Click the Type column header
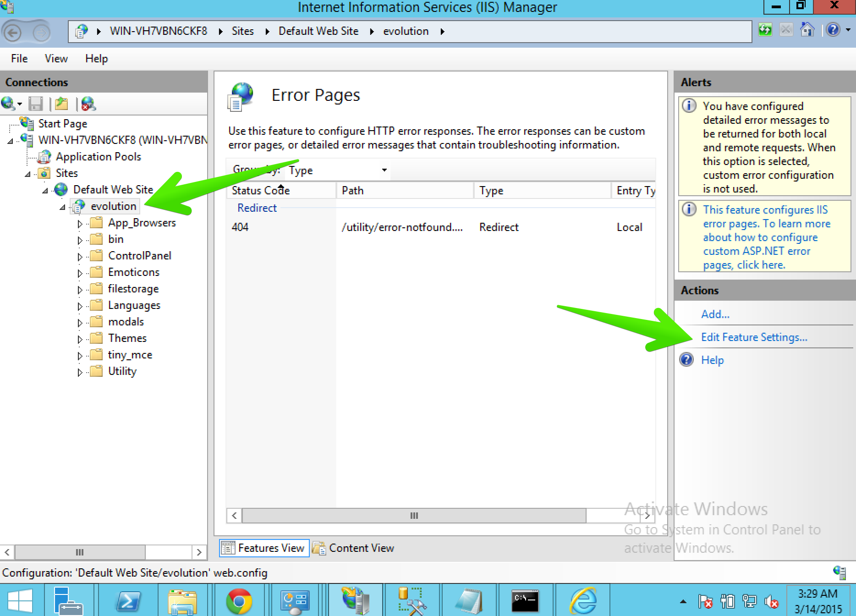856x616 pixels. pyautogui.click(x=543, y=190)
